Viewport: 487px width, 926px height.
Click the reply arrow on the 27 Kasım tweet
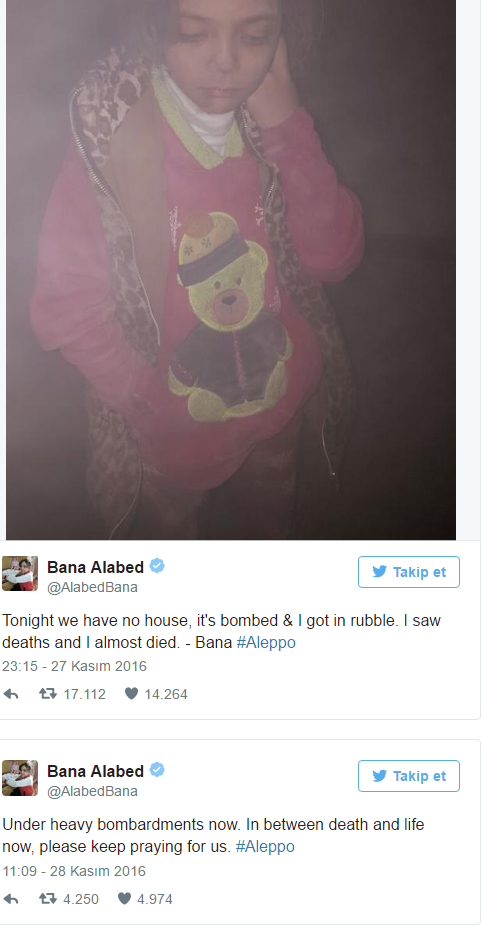(x=11, y=694)
